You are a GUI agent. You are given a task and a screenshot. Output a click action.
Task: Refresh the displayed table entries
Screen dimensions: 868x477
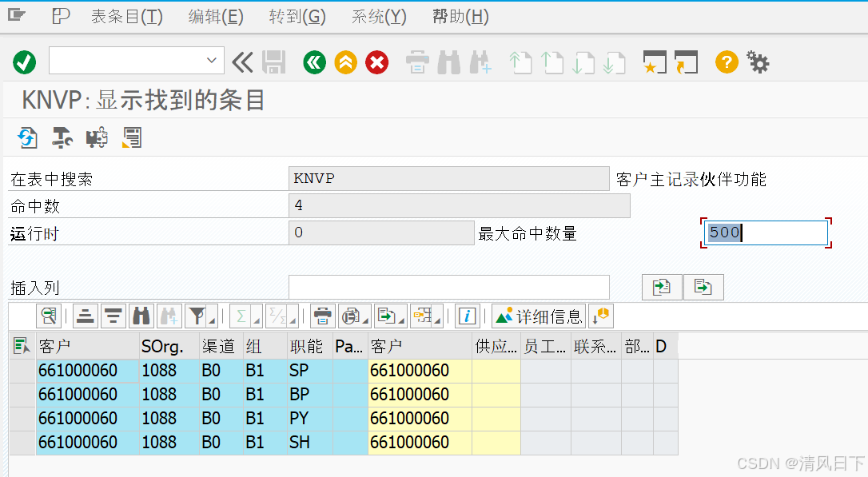[28, 137]
